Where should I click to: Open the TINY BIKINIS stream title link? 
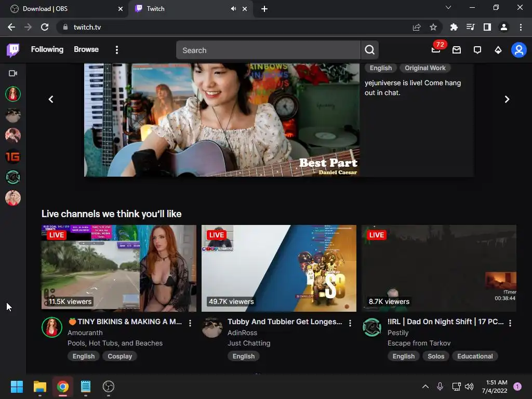(x=125, y=322)
